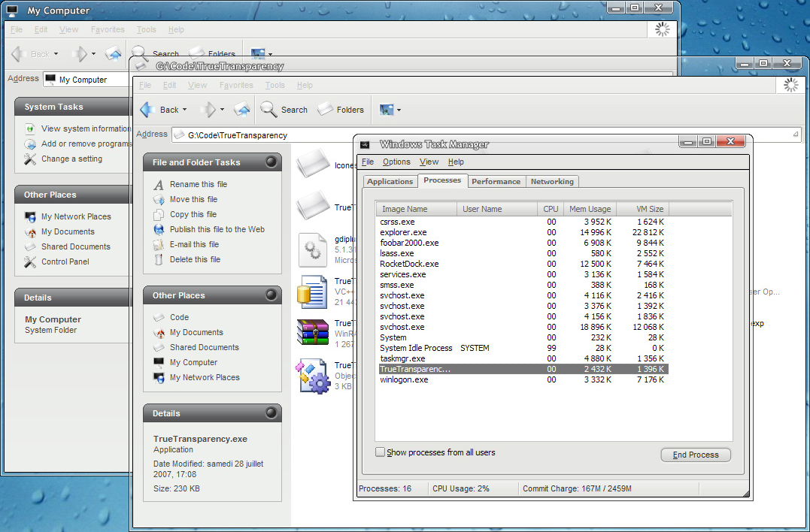Select the explorer.exe process row
Image resolution: width=810 pixels, height=532 pixels.
click(404, 233)
